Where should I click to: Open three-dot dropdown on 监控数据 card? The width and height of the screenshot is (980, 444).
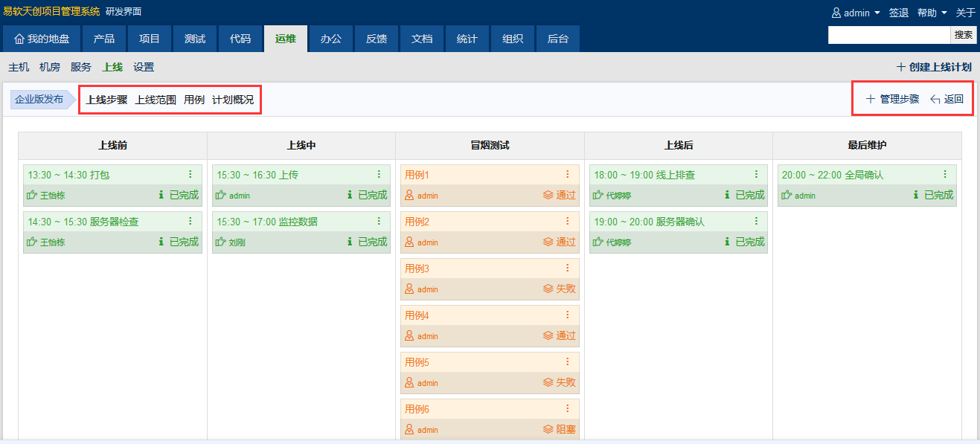379,221
